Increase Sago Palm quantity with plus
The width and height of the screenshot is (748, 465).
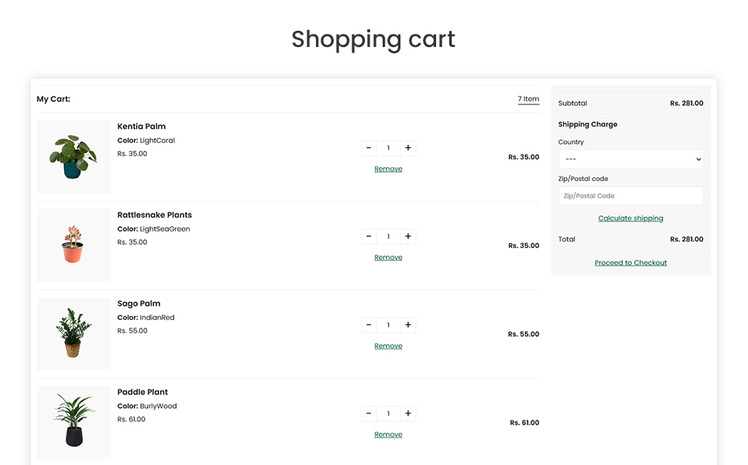[408, 325]
